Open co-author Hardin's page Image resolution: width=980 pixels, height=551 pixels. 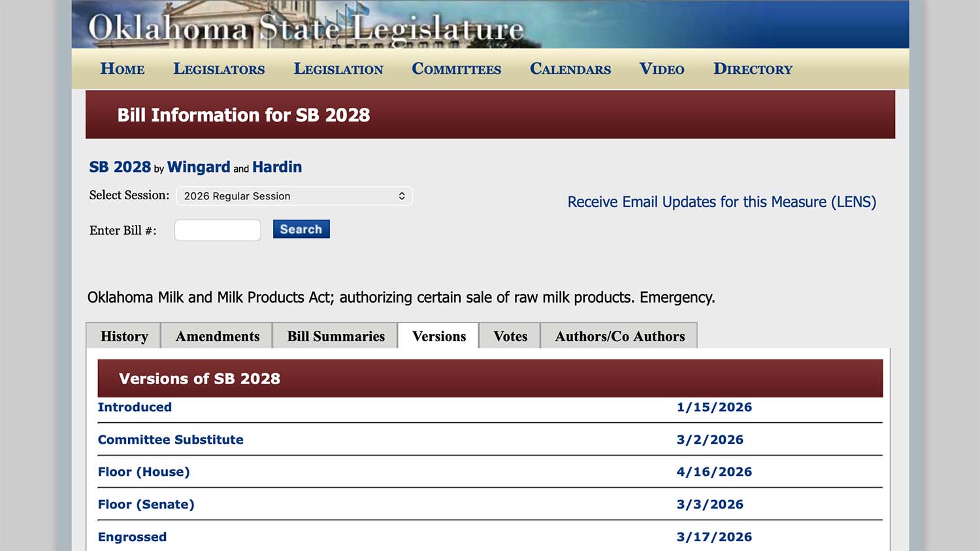277,167
